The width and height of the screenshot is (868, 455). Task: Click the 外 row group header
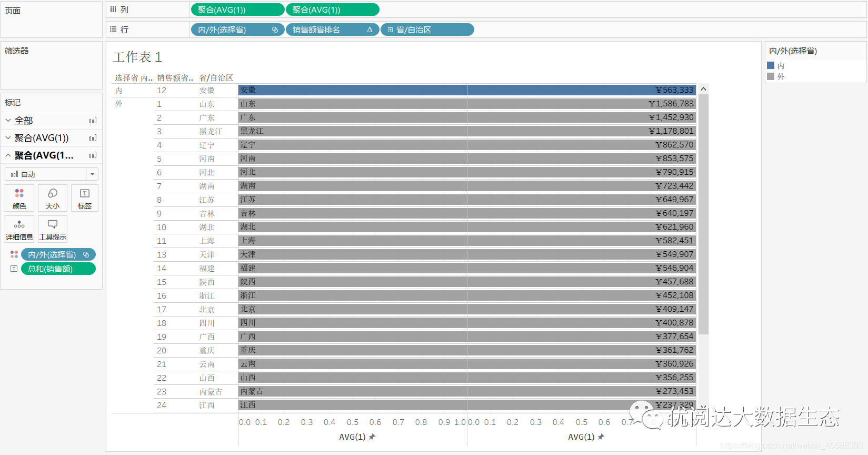coord(119,104)
